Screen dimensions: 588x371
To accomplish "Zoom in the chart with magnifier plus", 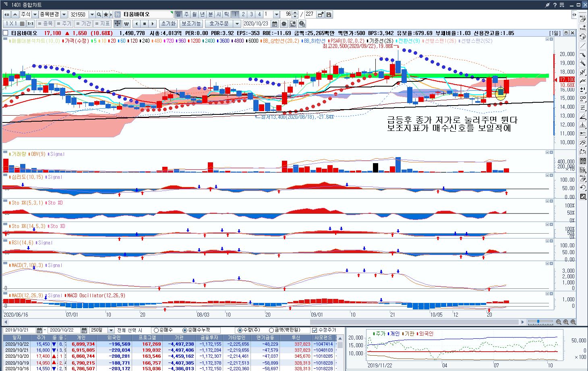I will pyautogui.click(x=566, y=322).
